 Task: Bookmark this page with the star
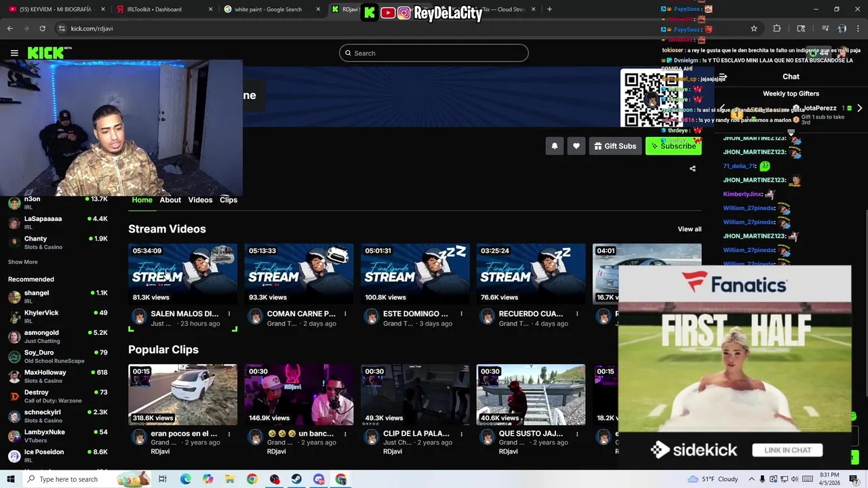tap(753, 28)
